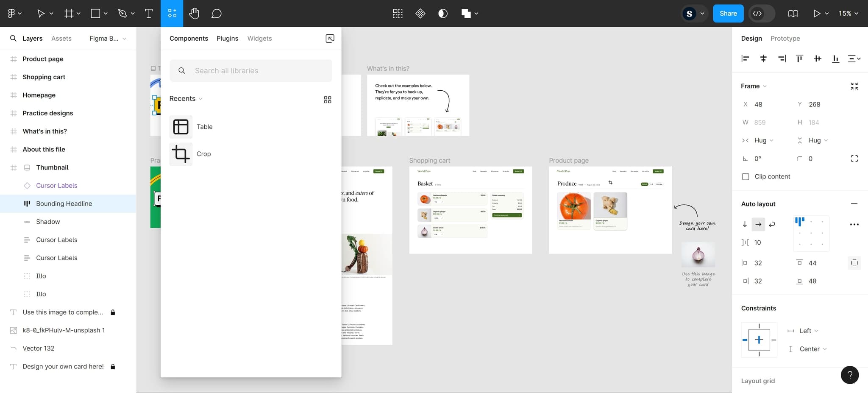Switch to the Plugins tab
Viewport: 868px width, 393px height.
(227, 39)
